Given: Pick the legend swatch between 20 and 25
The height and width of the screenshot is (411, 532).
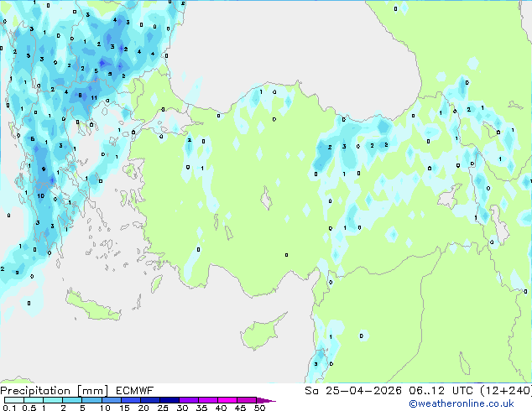Looking at the screenshot, I should click(x=150, y=400).
